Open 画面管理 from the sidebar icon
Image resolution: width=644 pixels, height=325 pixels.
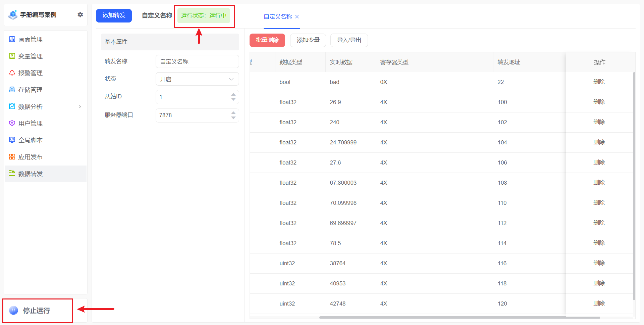[x=12, y=39]
